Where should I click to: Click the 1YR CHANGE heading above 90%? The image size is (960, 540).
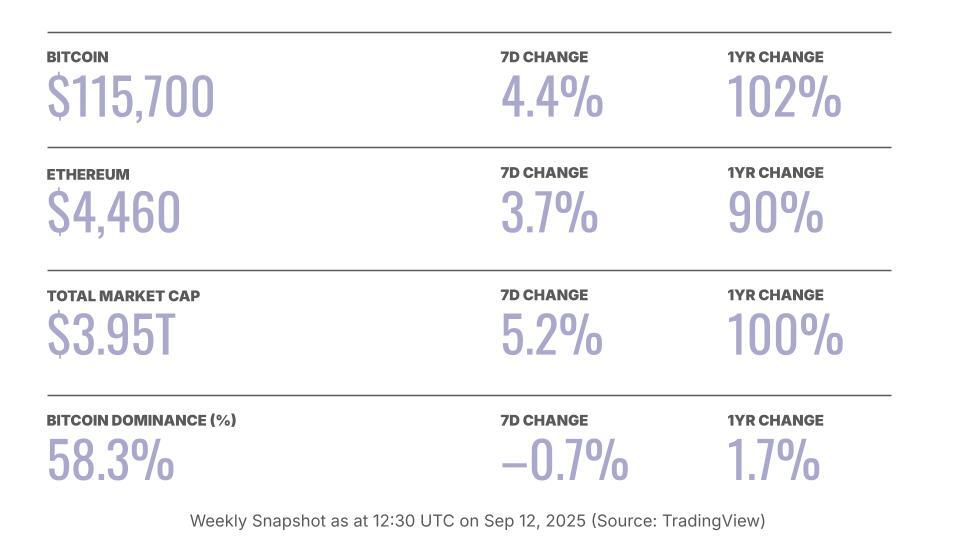click(775, 173)
